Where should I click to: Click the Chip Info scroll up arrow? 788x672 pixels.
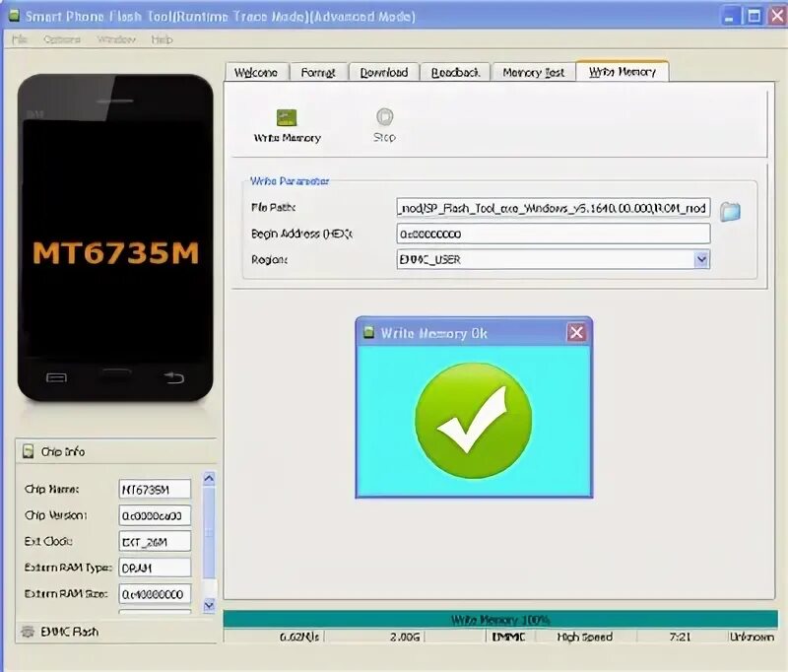tap(209, 478)
